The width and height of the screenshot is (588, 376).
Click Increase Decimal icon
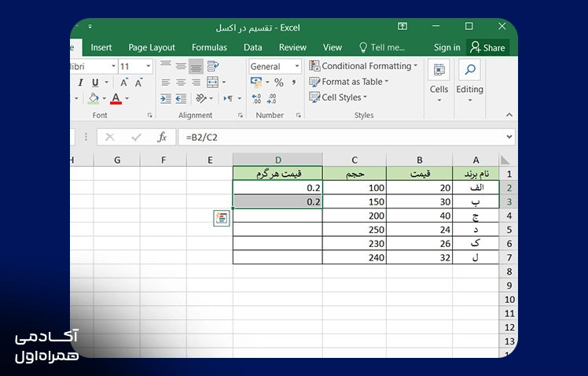pyautogui.click(x=256, y=98)
